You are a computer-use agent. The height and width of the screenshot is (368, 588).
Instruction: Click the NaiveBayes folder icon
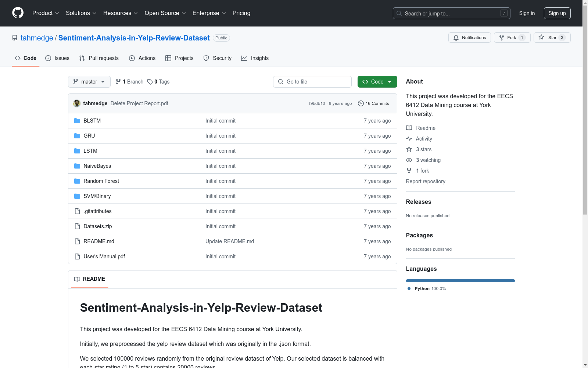tap(77, 166)
